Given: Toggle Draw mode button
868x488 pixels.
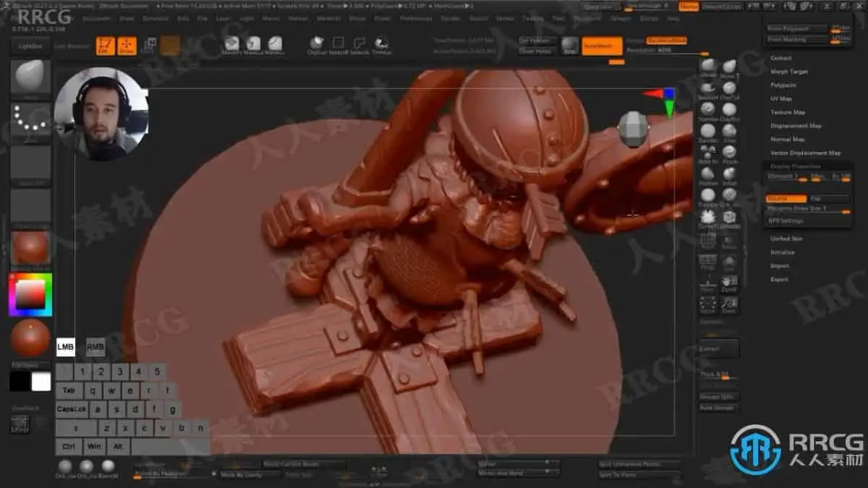Looking at the screenshot, I should (127, 46).
